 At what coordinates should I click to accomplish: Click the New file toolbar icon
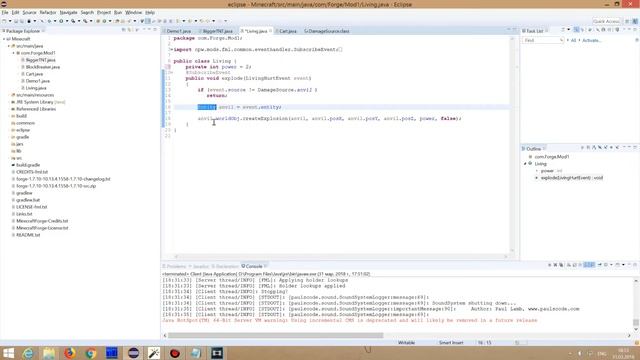click(x=4, y=21)
